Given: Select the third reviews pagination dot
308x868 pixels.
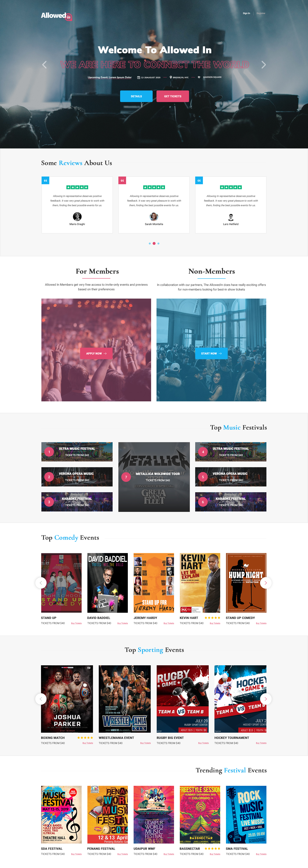Looking at the screenshot, I should 158,243.
